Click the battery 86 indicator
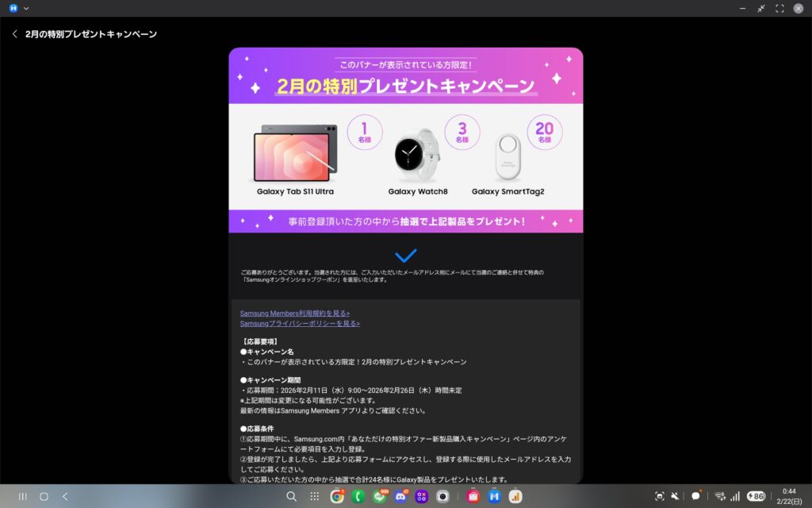Viewport: 812px width, 508px height. [756, 496]
